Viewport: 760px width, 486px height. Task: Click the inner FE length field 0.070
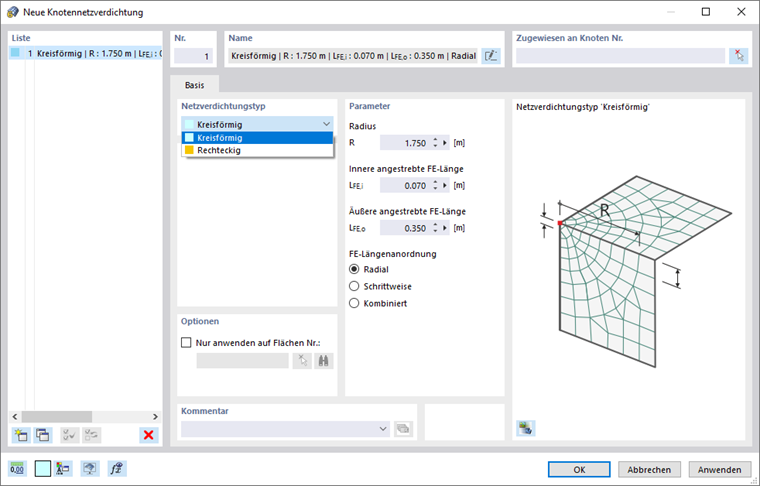(405, 186)
